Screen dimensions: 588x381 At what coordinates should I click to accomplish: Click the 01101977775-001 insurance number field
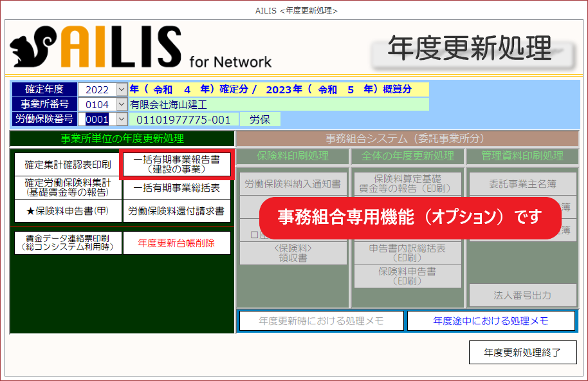(x=183, y=120)
